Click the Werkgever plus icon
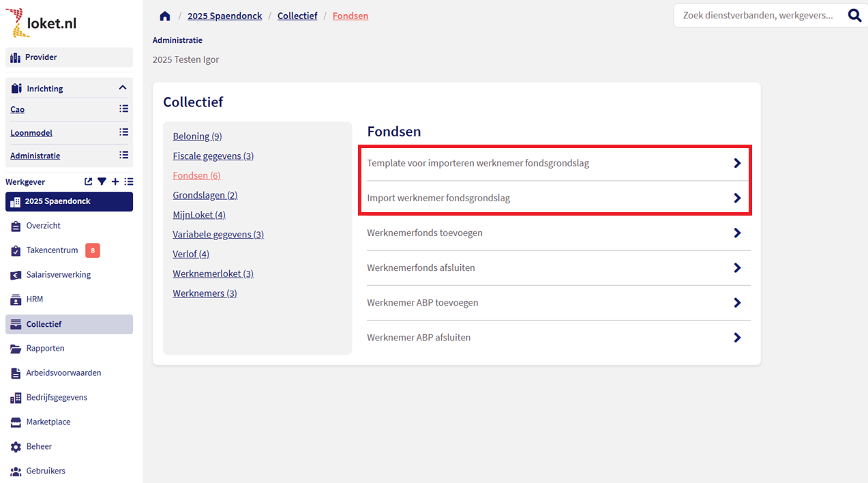 coord(115,181)
